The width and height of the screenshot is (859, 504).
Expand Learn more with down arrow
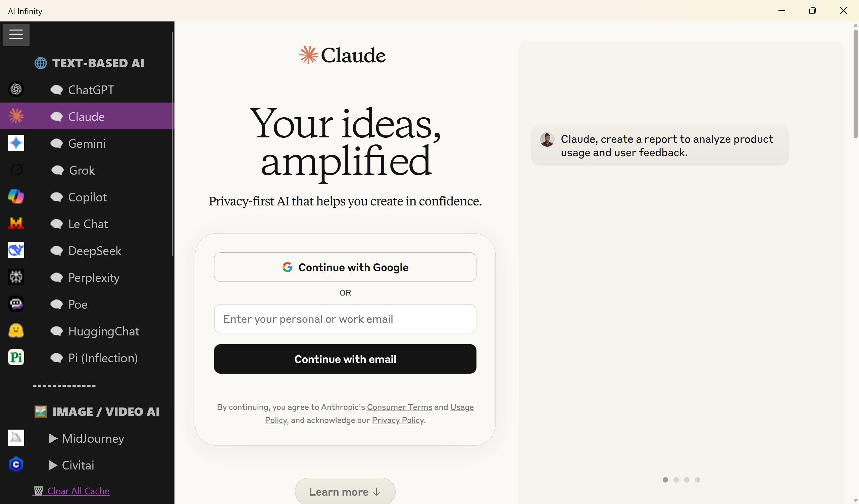[345, 492]
